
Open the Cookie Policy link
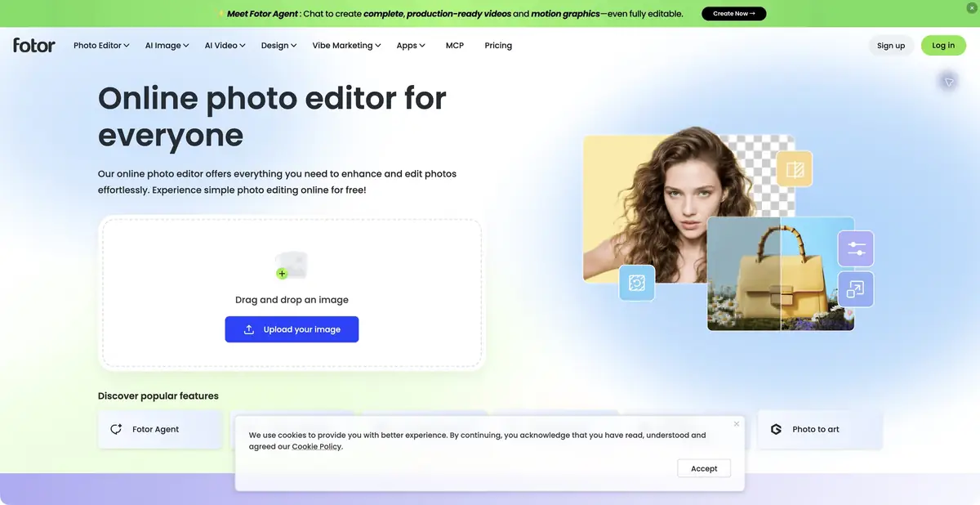tap(317, 447)
